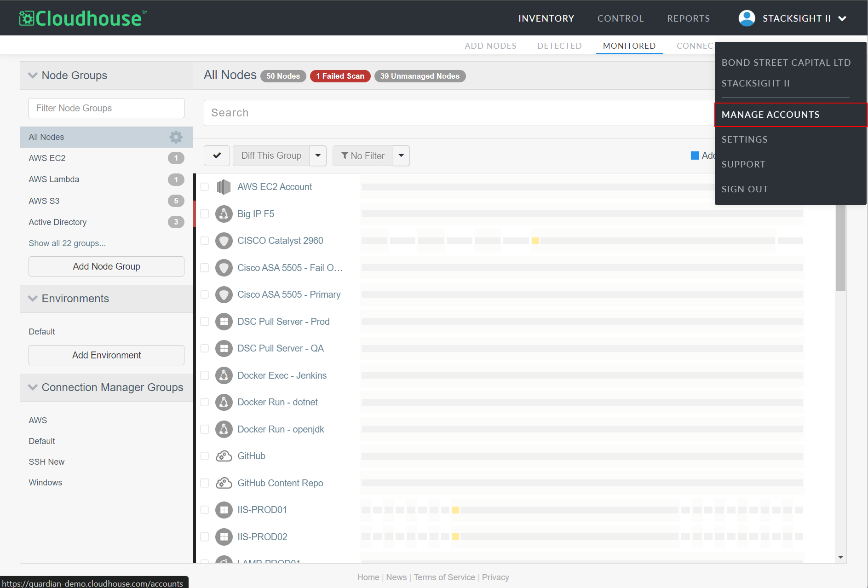Viewport: 868px width, 588px height.
Task: Switch to the DETECTED tab
Action: 559,46
